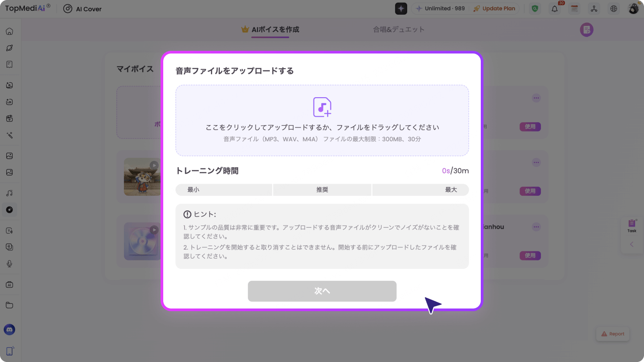Open the Discord community icon in the sidebar

[9, 329]
